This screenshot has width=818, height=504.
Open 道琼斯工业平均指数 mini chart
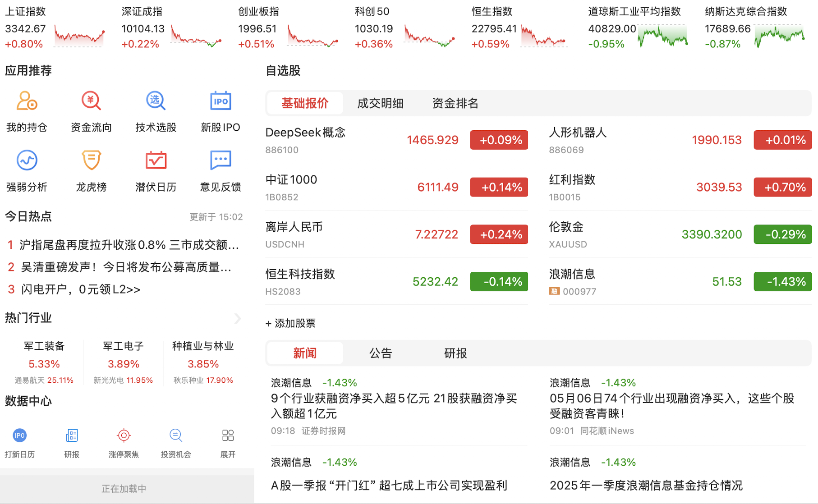pos(662,36)
